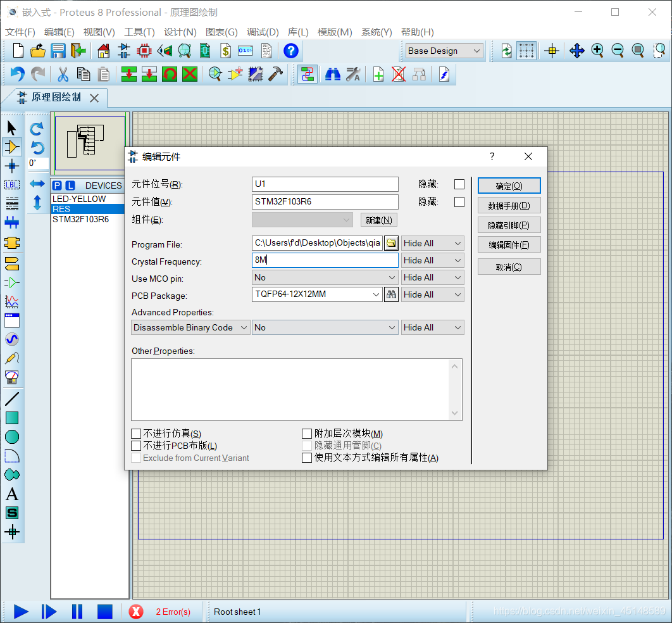This screenshot has height=623, width=672.
Task: Open the Advanced Properties value No dropdown
Action: coord(325,327)
